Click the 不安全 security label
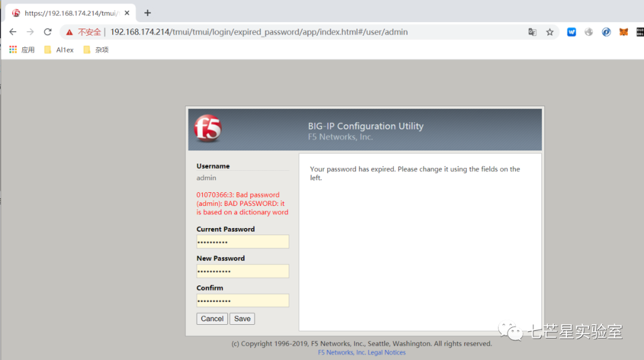644x360 pixels. coord(89,32)
